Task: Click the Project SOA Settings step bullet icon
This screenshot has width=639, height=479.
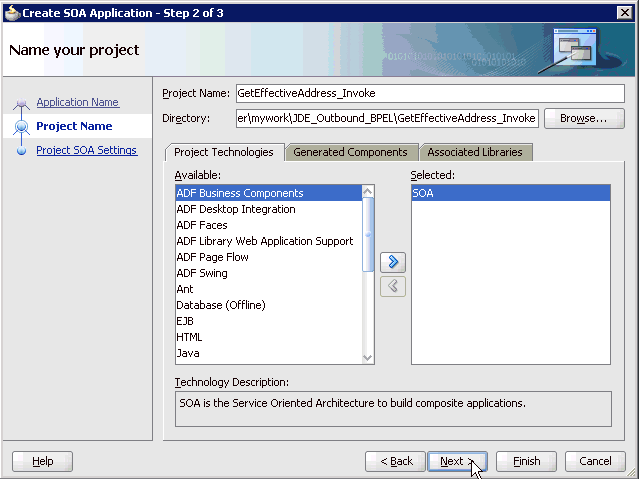Action: 21,151
